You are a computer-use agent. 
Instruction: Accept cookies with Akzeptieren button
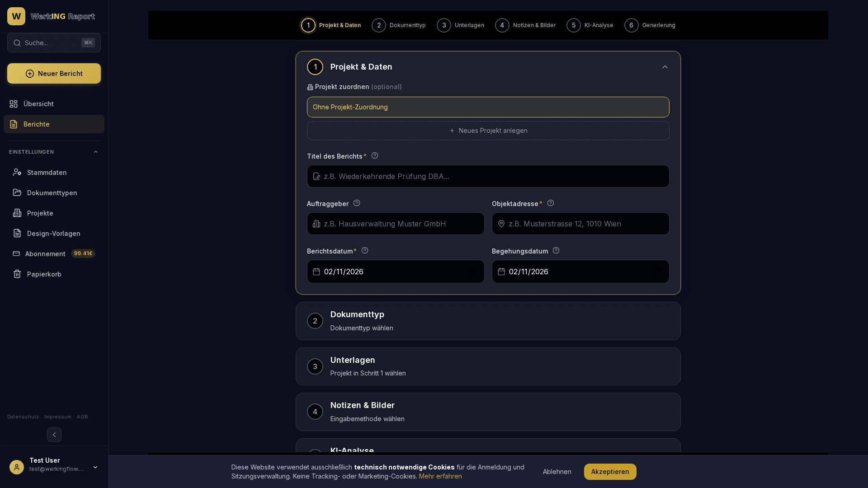609,472
